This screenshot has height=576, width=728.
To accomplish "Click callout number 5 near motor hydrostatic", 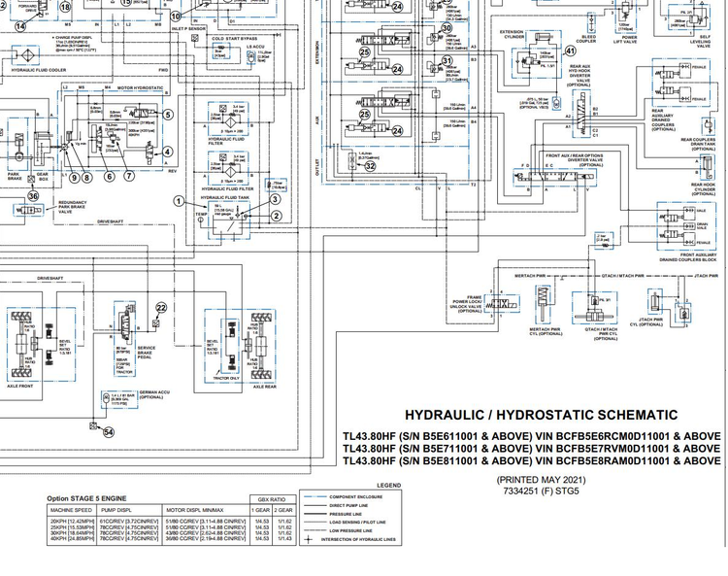I will [168, 115].
